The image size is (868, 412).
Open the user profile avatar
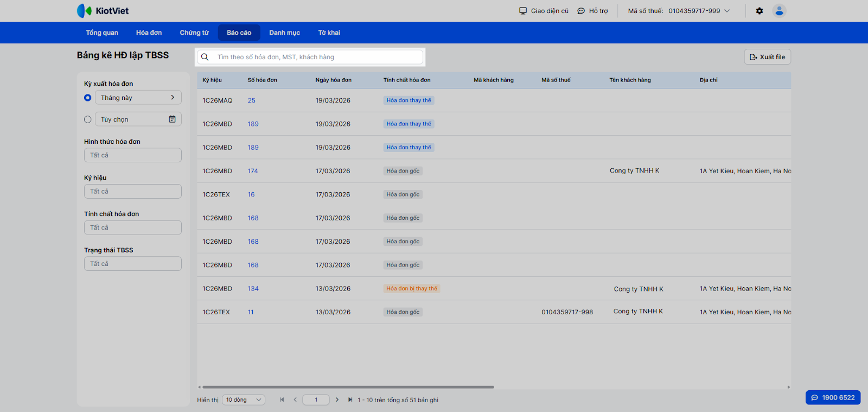click(x=779, y=11)
